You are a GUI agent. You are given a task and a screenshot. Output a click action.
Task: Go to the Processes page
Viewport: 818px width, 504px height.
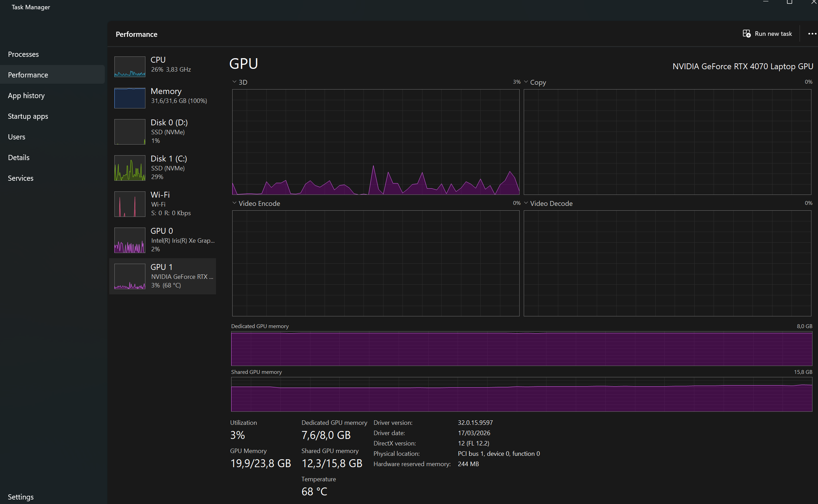point(23,54)
